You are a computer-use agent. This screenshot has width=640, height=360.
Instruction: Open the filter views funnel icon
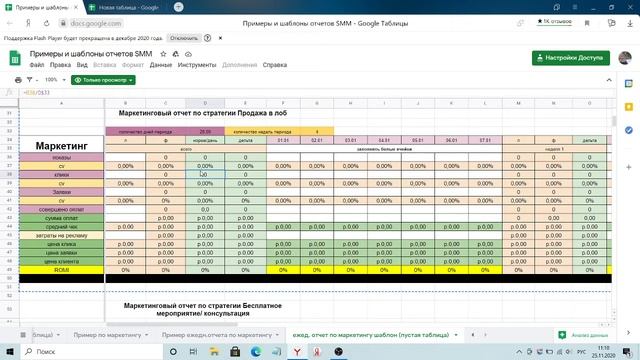pyautogui.click(x=29, y=80)
